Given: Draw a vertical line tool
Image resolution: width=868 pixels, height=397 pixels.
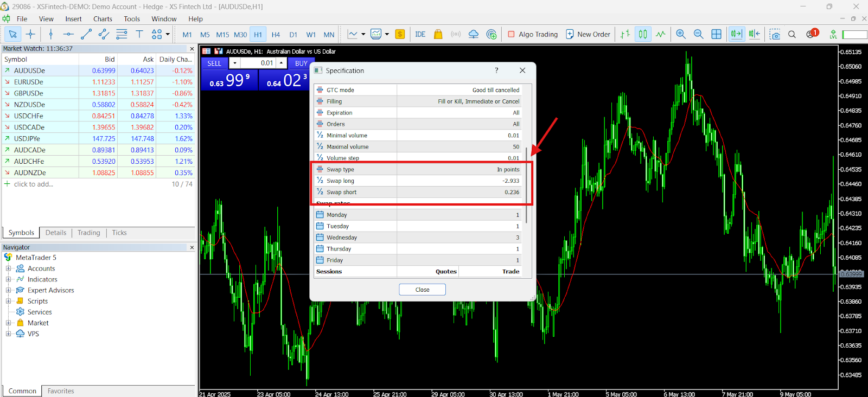Looking at the screenshot, I should click(x=51, y=34).
